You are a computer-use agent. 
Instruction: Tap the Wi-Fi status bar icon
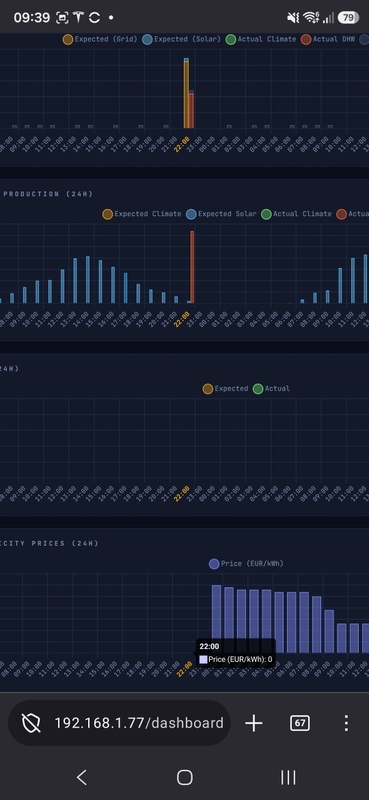[311, 18]
